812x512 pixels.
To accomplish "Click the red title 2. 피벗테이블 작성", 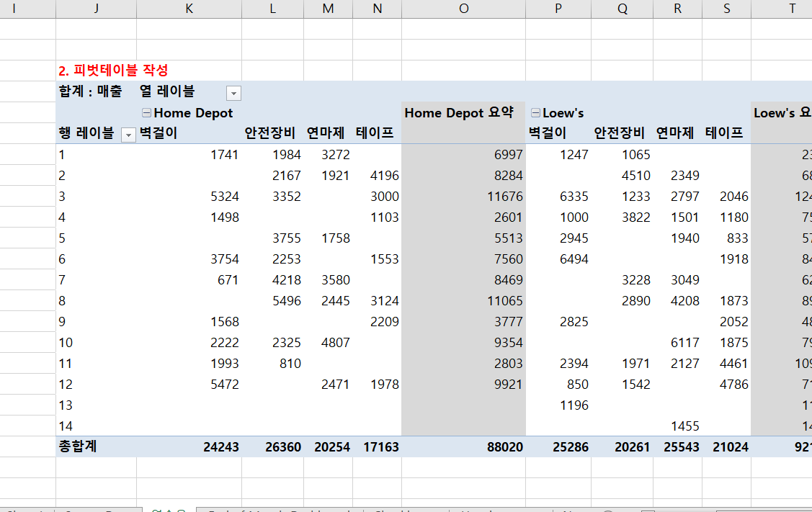I will tap(113, 71).
